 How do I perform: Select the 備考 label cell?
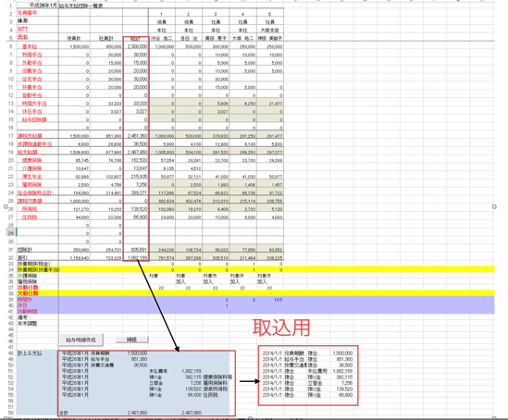[x=22, y=317]
